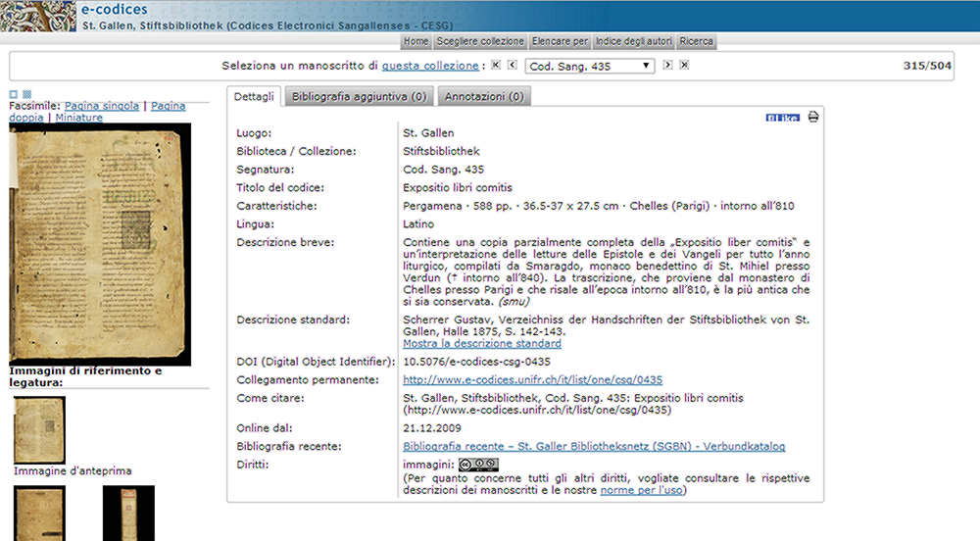Click the Online dal date 21.12.2009
Screen dimensions: 980x541
(432, 428)
